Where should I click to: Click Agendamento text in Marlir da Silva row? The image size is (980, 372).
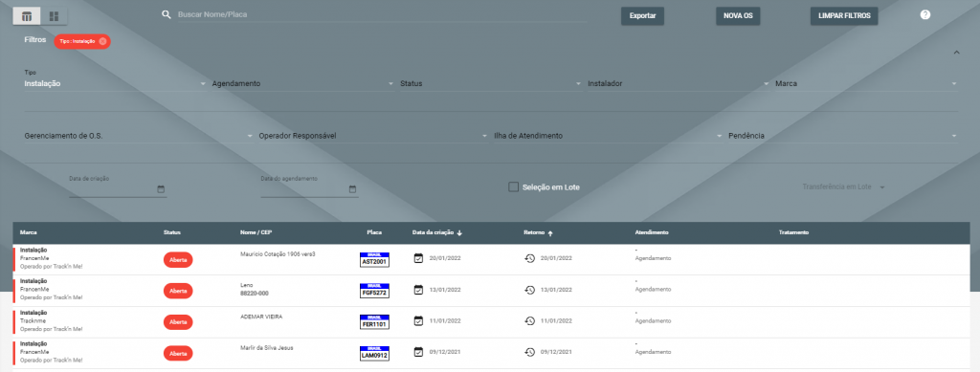tap(653, 352)
